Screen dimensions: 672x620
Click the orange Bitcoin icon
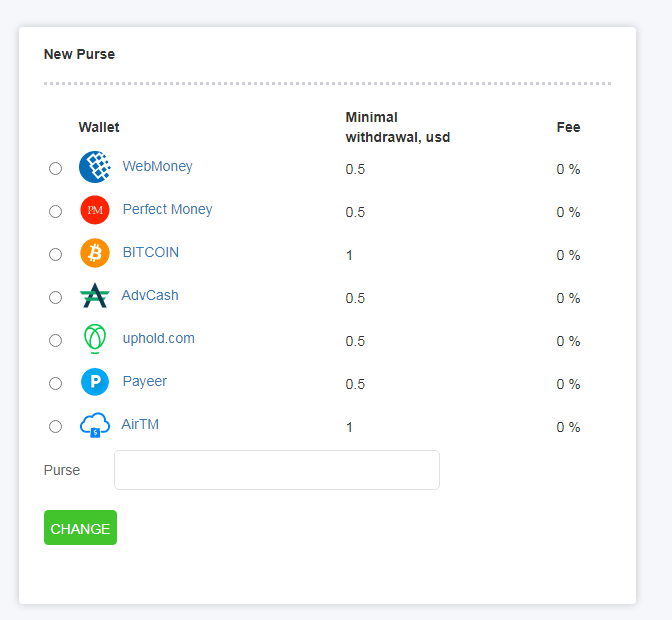pos(94,253)
